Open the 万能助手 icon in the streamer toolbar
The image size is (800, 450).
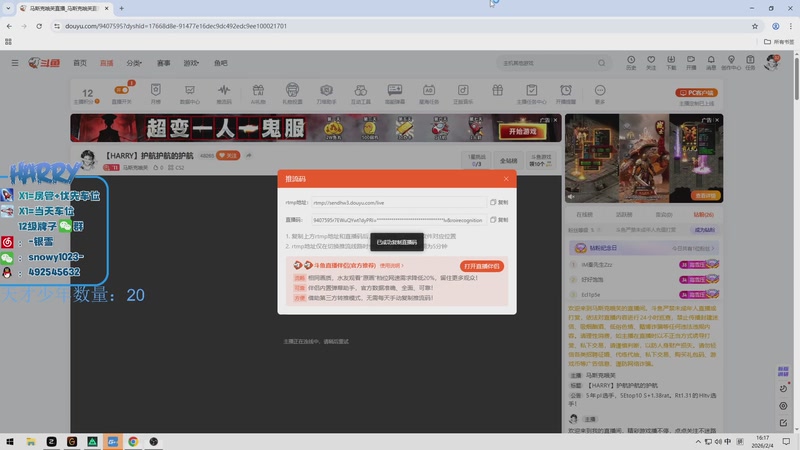(x=327, y=90)
